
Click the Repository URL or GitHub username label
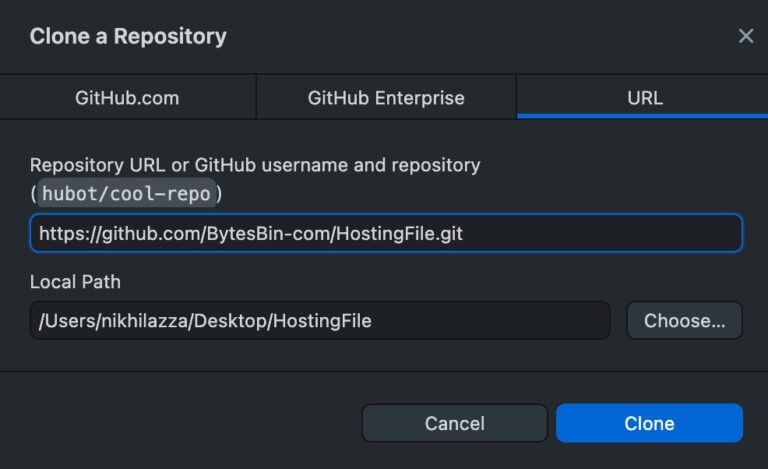[x=255, y=165]
